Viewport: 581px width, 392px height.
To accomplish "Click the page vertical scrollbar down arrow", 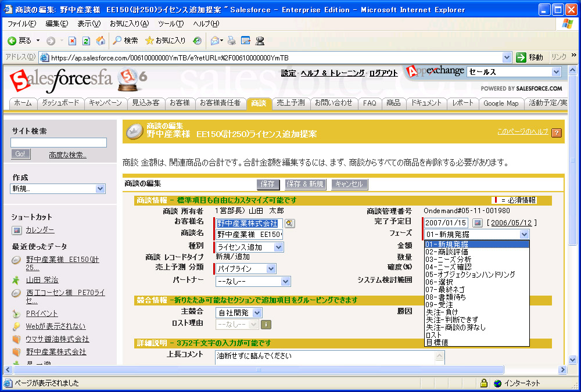I will pyautogui.click(x=572, y=359).
